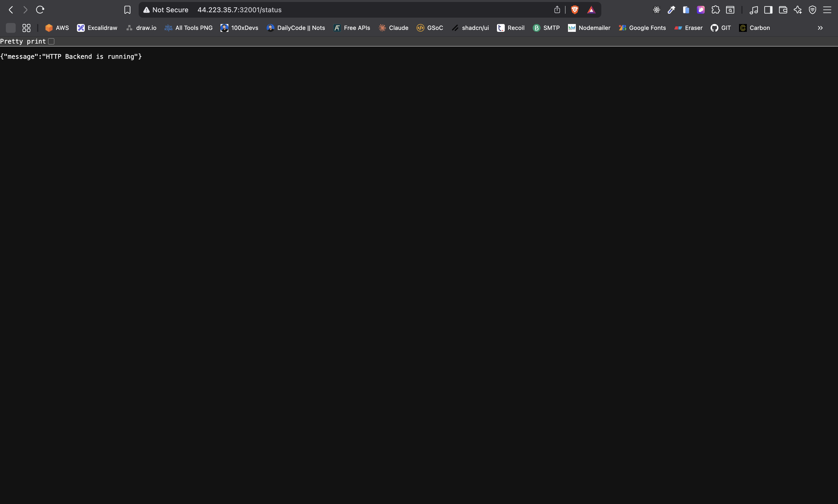Bookmark this page with the bookmark icon
Screen dimensions: 838x504
coord(127,10)
